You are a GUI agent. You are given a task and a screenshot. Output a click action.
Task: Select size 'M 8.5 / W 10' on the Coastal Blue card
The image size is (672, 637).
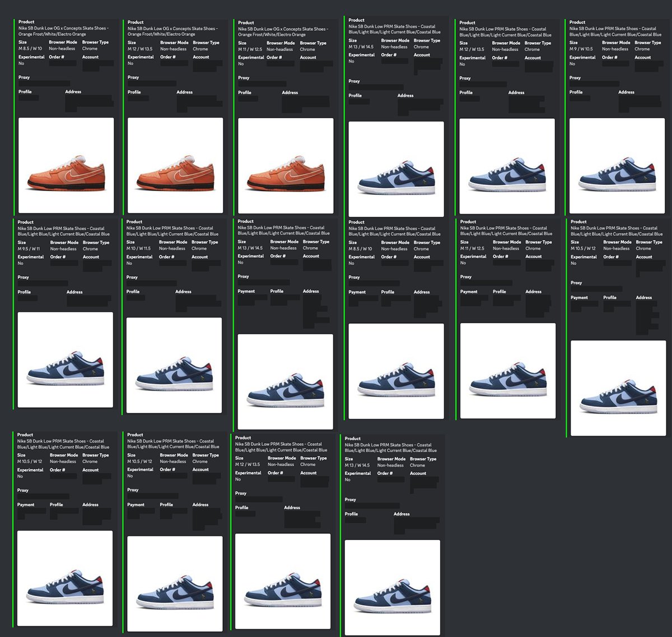click(x=360, y=249)
